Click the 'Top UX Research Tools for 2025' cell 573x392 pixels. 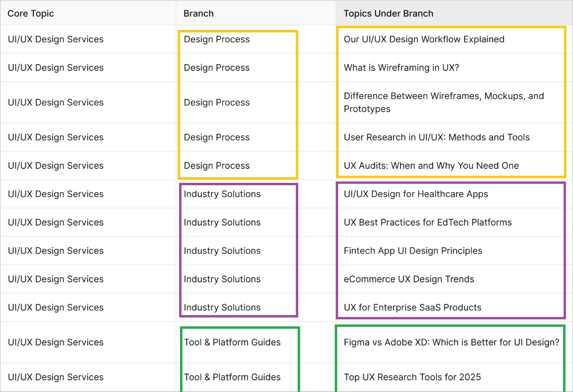tap(412, 377)
